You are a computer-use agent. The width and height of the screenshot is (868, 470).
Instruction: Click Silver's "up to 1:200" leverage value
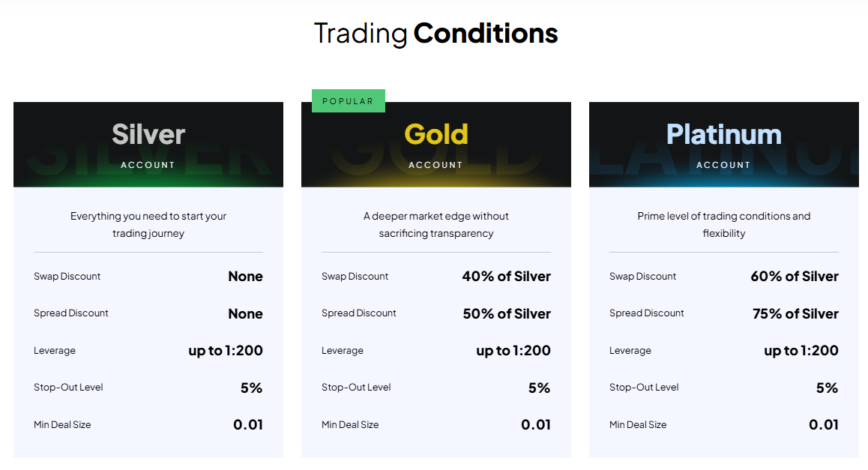tap(226, 350)
